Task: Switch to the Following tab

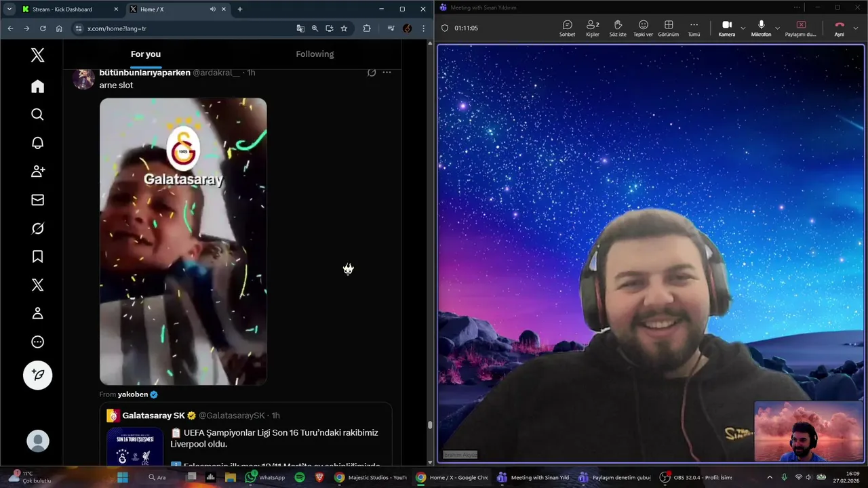Action: [x=315, y=54]
